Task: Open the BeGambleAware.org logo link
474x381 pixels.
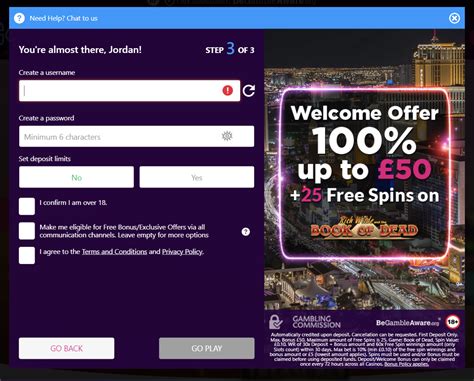Action: click(x=408, y=323)
